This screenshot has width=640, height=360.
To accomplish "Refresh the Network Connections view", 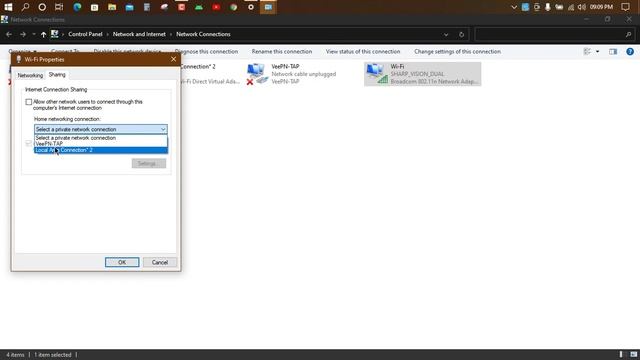I will [461, 35].
